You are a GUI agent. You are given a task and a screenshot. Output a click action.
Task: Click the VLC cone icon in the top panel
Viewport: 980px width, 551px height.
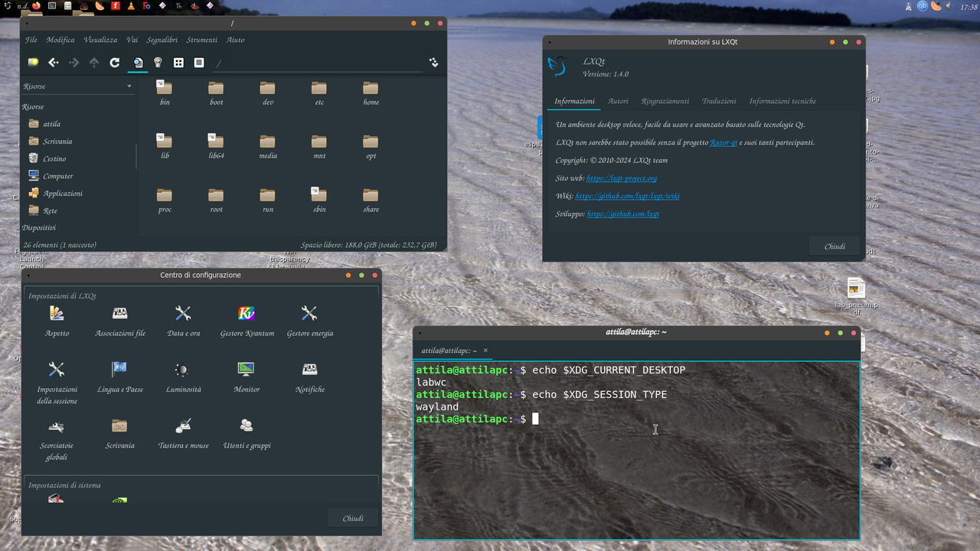coord(132,5)
